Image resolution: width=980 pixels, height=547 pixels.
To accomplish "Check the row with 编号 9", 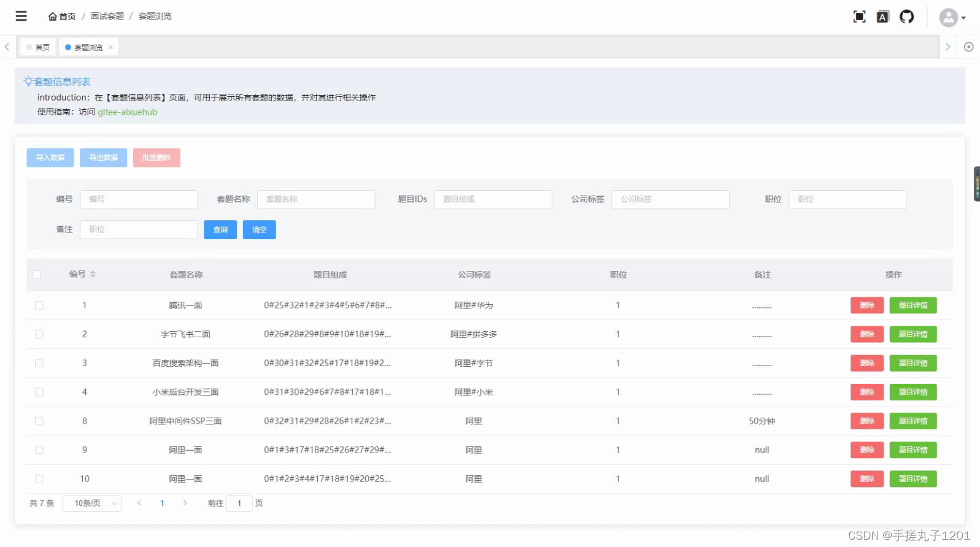I will (39, 449).
